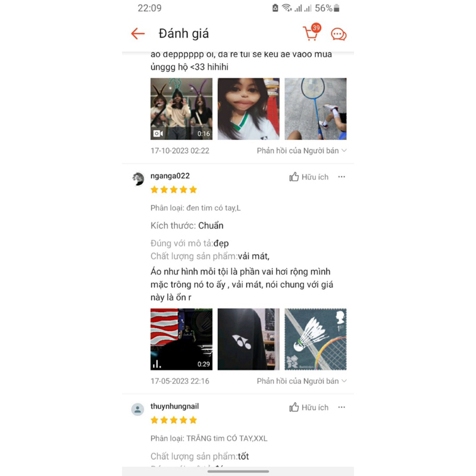Mark nganga022's review as Hữu ích
This screenshot has height=476, width=476.
[x=309, y=177]
